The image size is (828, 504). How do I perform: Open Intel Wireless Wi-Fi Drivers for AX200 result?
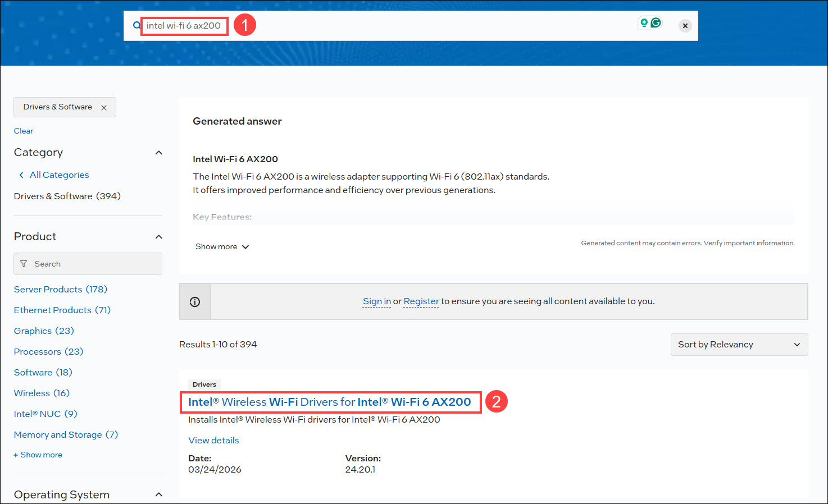330,402
